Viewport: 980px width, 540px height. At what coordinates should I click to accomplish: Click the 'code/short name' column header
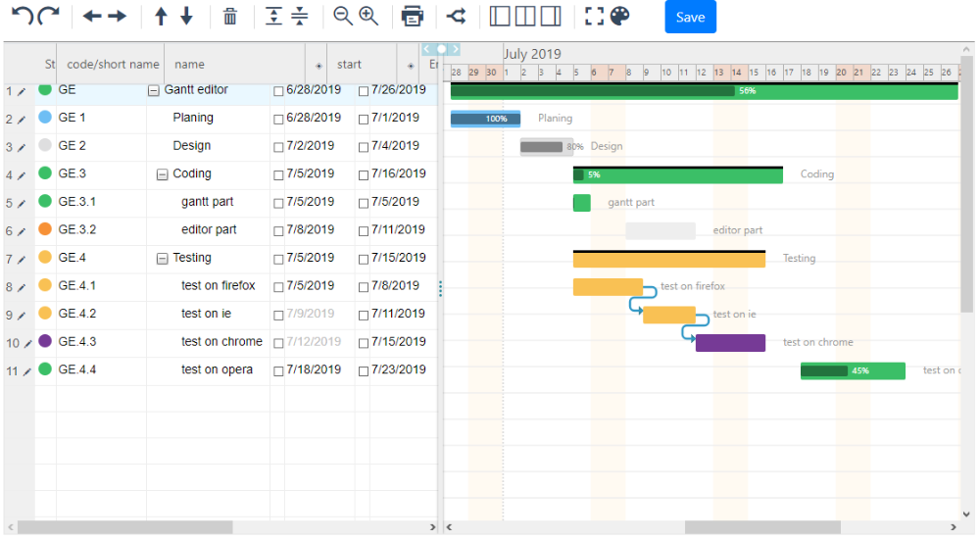point(113,65)
